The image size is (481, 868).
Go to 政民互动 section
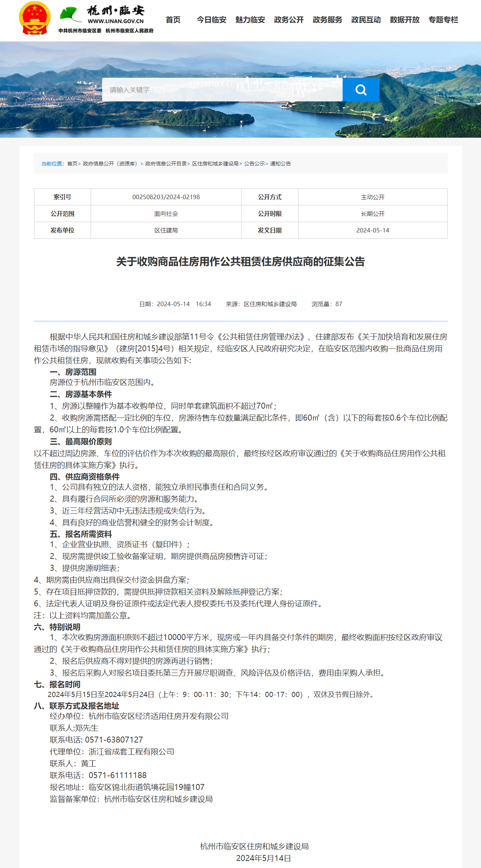coord(366,20)
